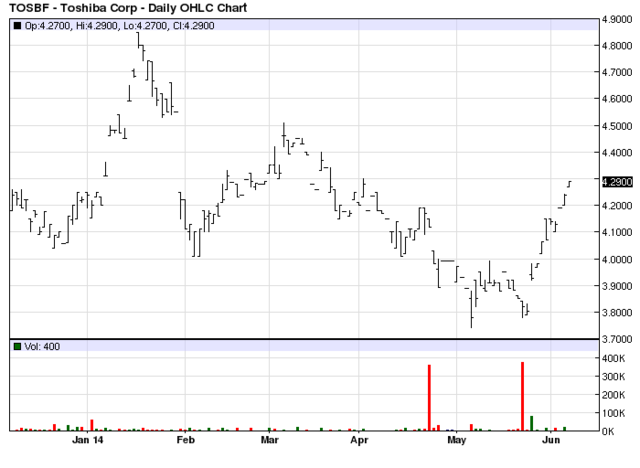Viewport: 640px width, 468px height.
Task: Click the 'May' date axis label
Action: 456,440
